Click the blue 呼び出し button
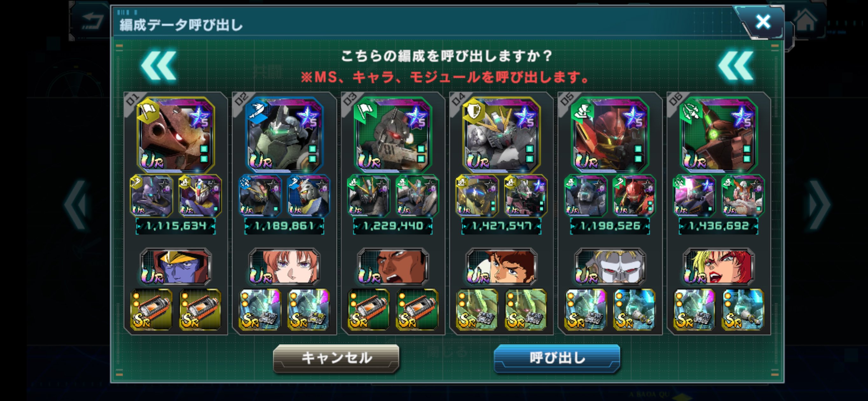 click(x=557, y=358)
